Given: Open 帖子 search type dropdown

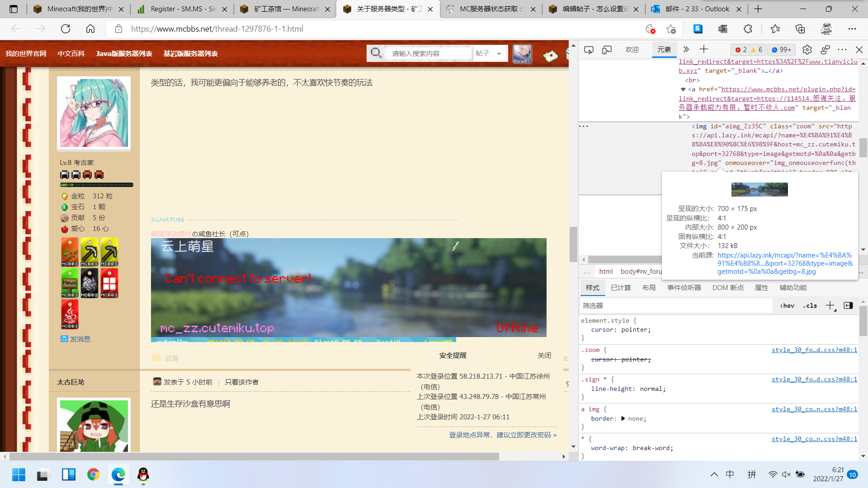Looking at the screenshot, I should pyautogui.click(x=490, y=53).
